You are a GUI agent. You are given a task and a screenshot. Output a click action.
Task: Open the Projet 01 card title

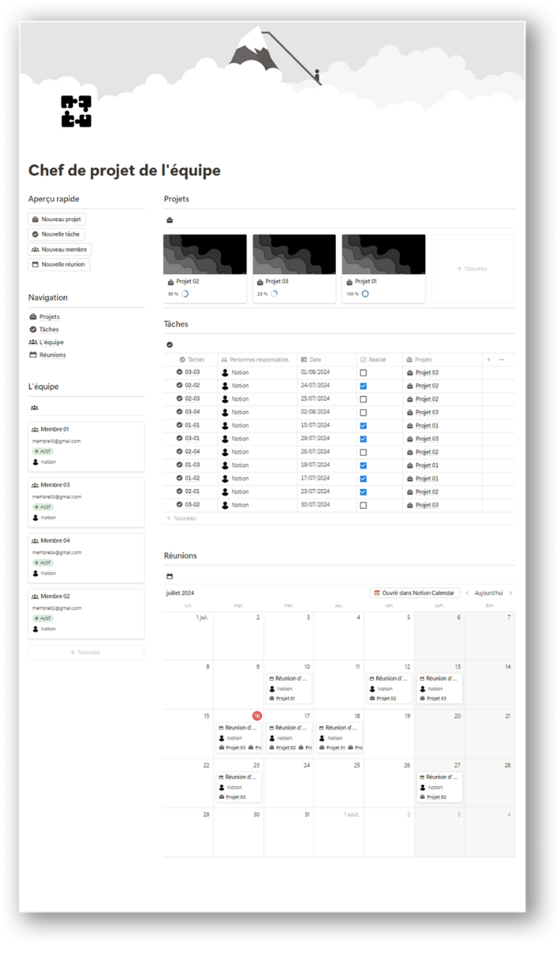tap(366, 282)
